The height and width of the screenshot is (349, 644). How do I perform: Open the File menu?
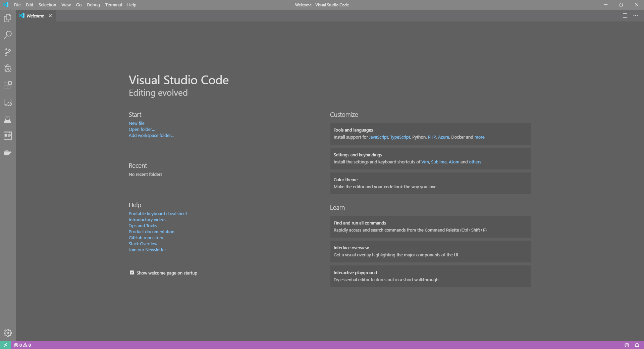(x=17, y=5)
